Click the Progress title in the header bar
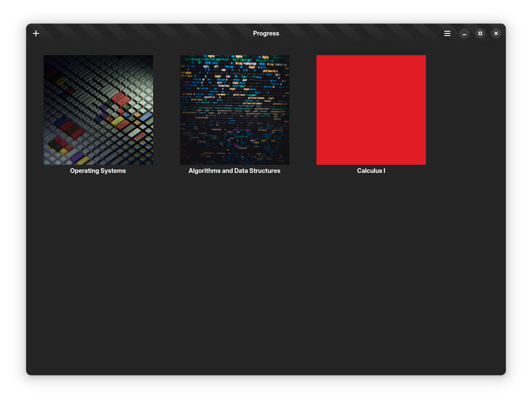Image resolution: width=532 pixels, height=404 pixels. click(x=266, y=33)
